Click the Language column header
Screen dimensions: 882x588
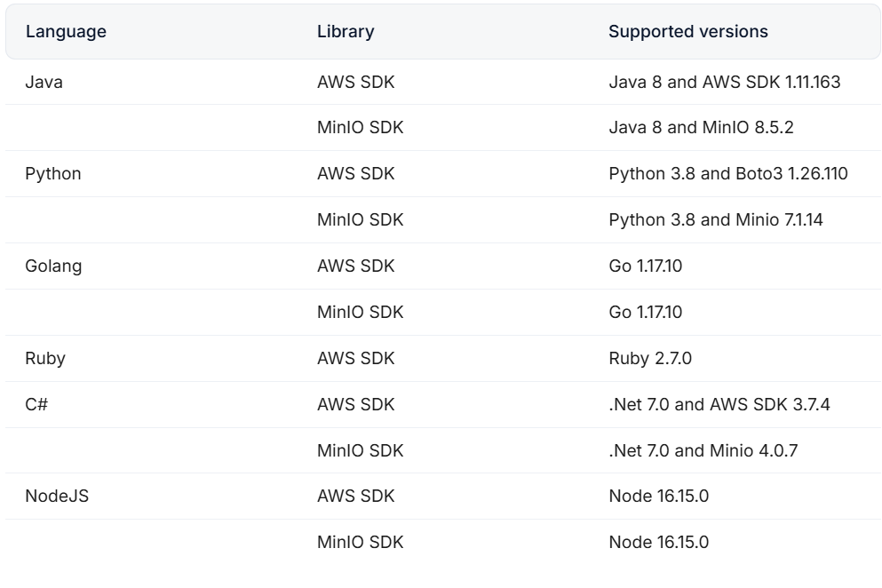point(66,32)
